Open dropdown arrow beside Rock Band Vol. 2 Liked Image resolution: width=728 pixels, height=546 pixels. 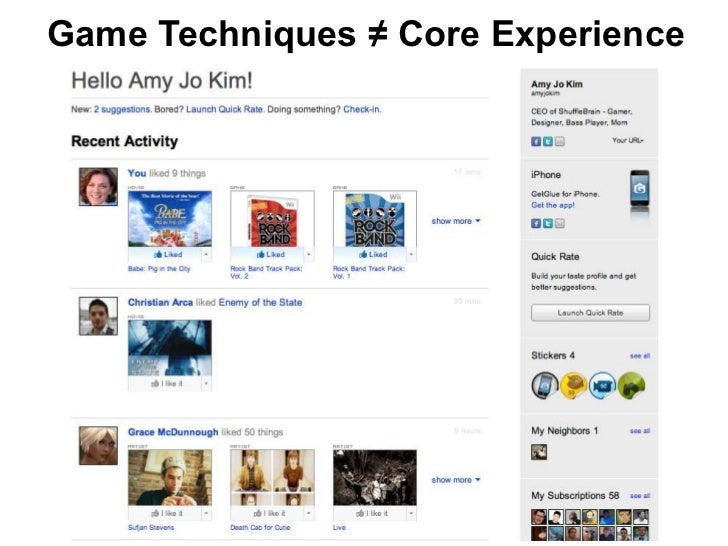pos(309,254)
